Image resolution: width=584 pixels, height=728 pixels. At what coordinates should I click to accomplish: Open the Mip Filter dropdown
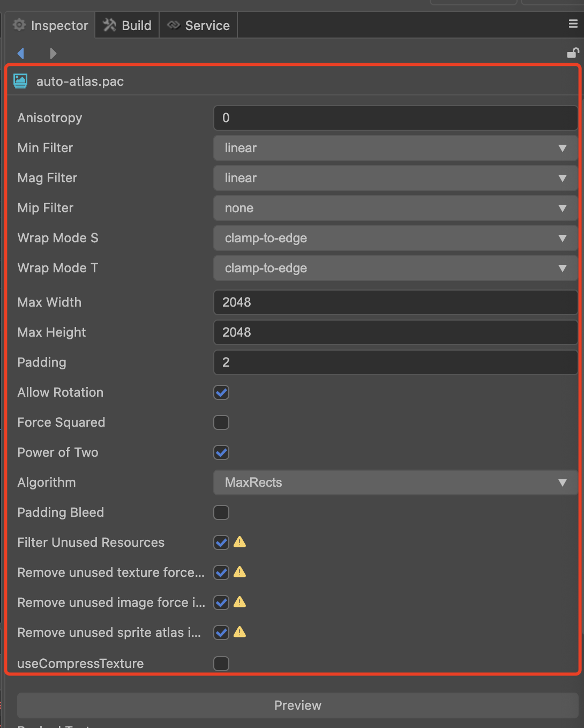pyautogui.click(x=395, y=208)
